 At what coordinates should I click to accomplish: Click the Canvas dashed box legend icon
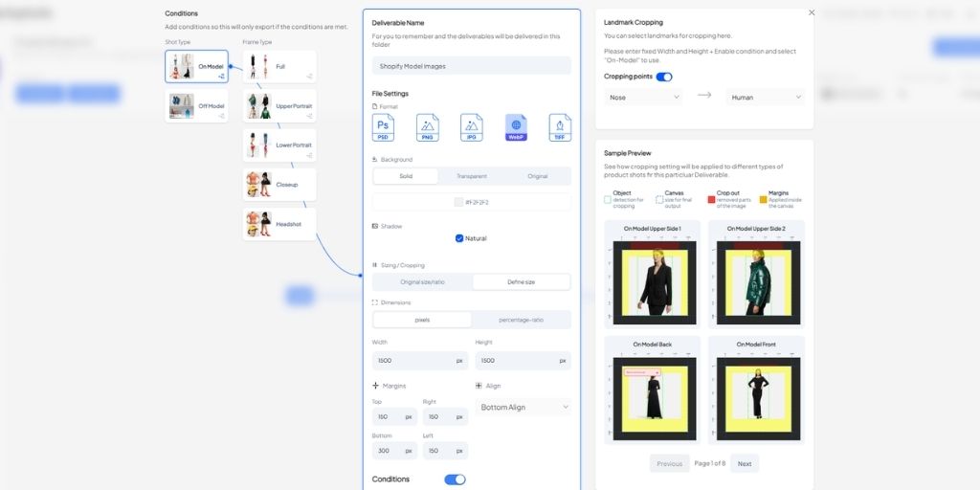[659, 199]
